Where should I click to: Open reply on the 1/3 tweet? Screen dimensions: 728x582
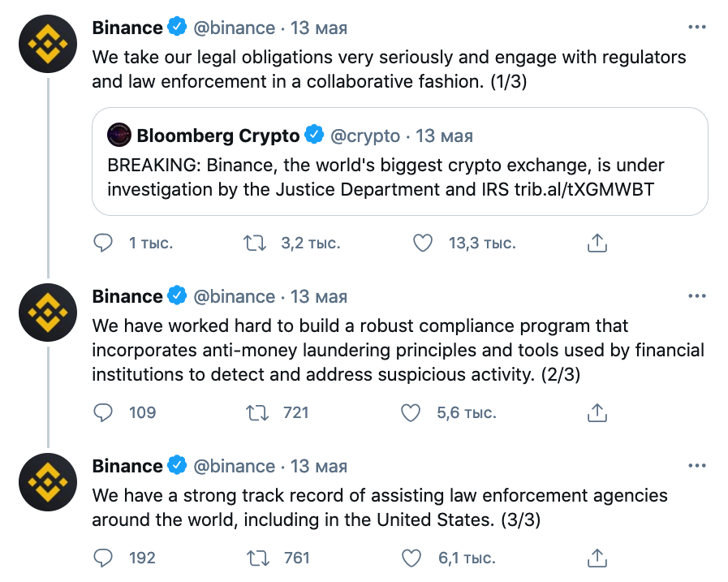[x=103, y=243]
